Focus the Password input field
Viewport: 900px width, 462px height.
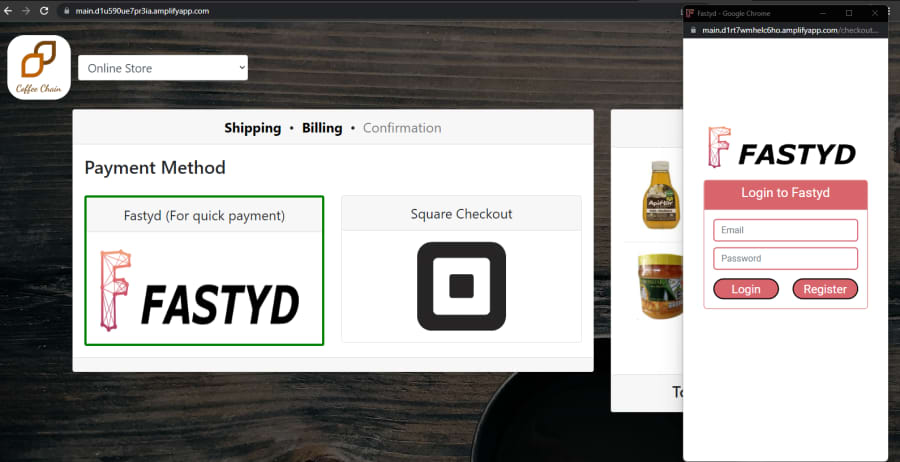[785, 258]
